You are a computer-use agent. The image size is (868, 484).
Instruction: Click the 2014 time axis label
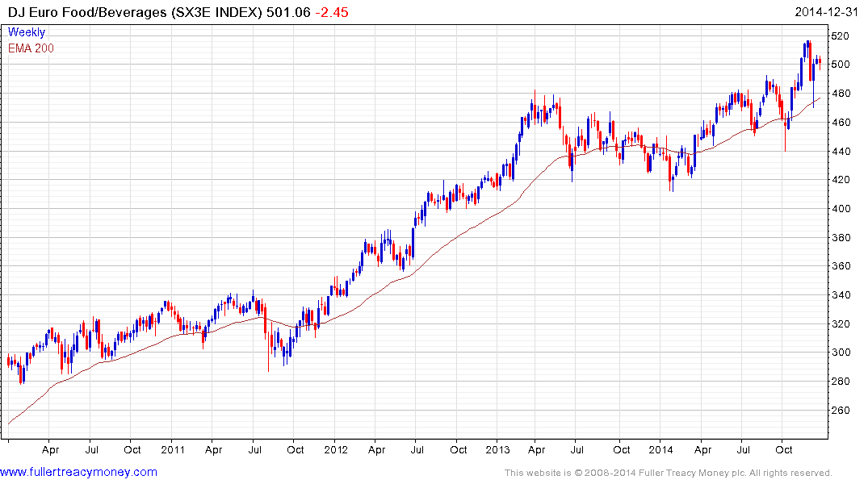(660, 449)
